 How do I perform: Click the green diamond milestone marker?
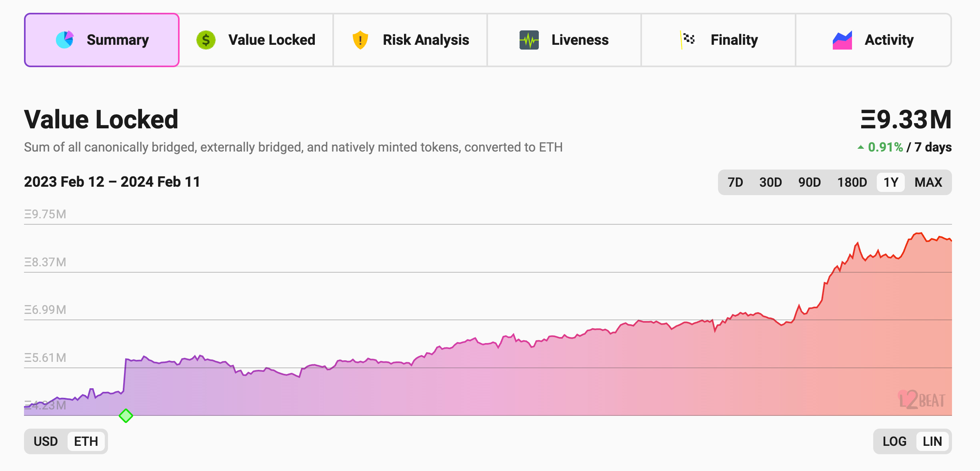tap(126, 416)
